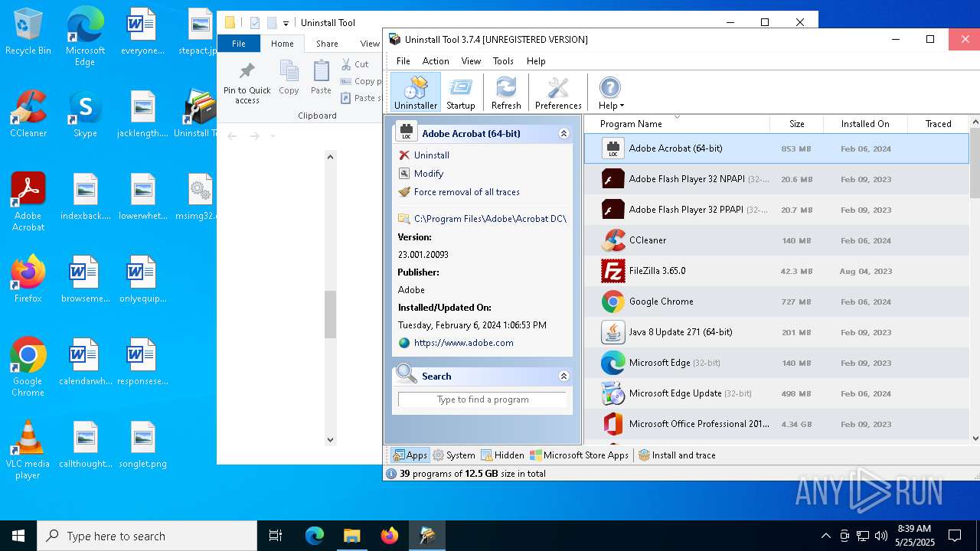Viewport: 980px width, 551px height.
Task: Open the Action menu
Action: pos(436,61)
